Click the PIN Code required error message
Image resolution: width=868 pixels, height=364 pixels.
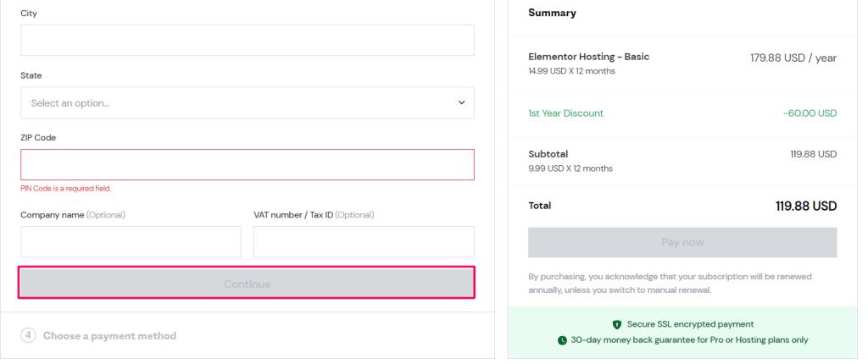pyautogui.click(x=66, y=189)
